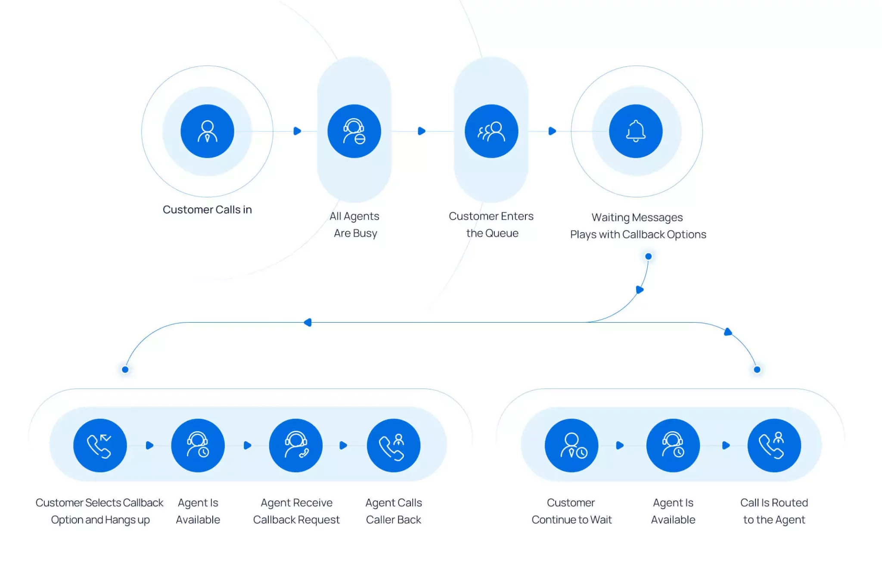
Task: Open the Customer Calls In step menu
Action: coord(207,131)
